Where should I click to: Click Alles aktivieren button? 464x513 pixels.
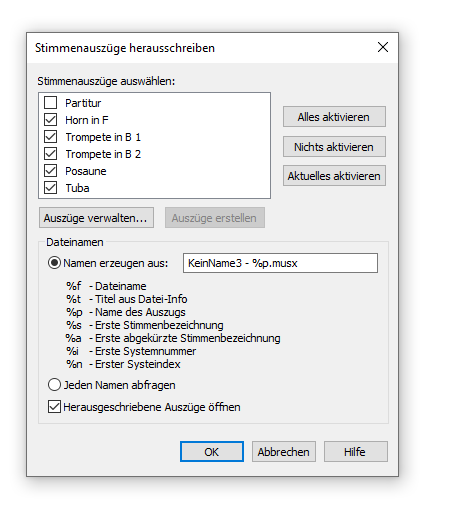point(334,117)
